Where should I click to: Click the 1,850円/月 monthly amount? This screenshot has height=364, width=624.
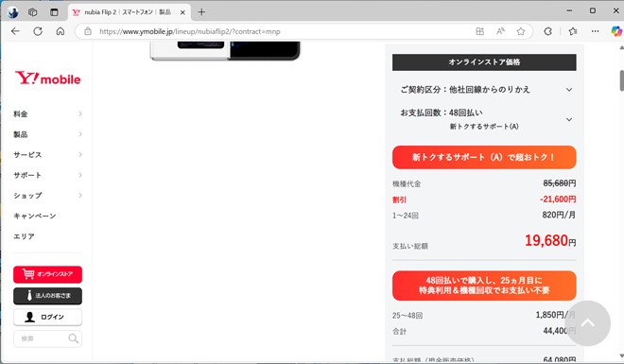click(x=556, y=315)
